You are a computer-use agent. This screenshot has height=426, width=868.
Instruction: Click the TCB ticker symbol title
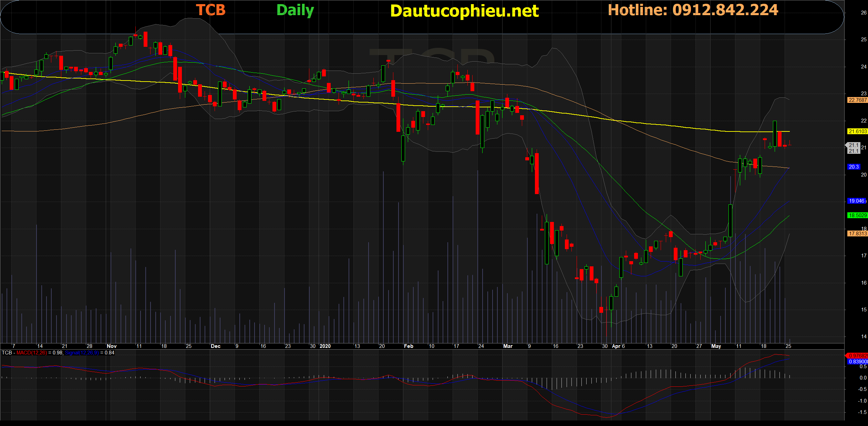pos(210,10)
